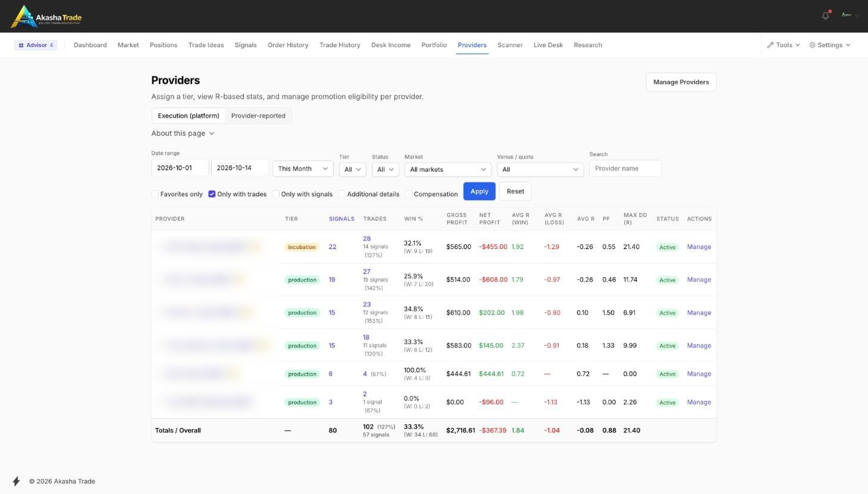868x494 pixels.
Task: Click the Apply button
Action: click(x=479, y=191)
